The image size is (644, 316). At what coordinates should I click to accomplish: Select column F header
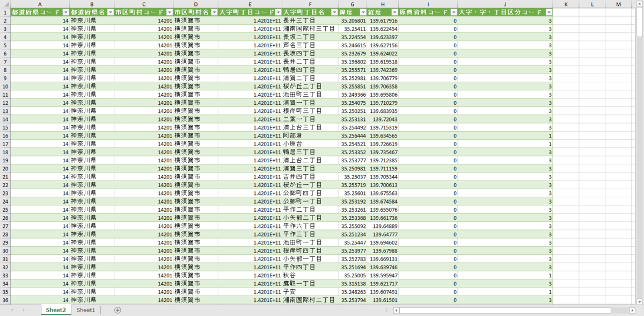310,4
